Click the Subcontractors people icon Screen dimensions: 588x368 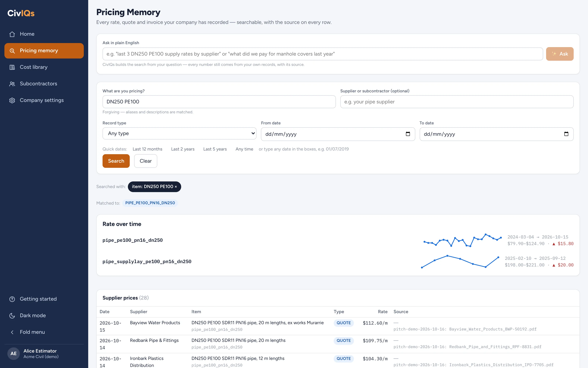pos(12,84)
